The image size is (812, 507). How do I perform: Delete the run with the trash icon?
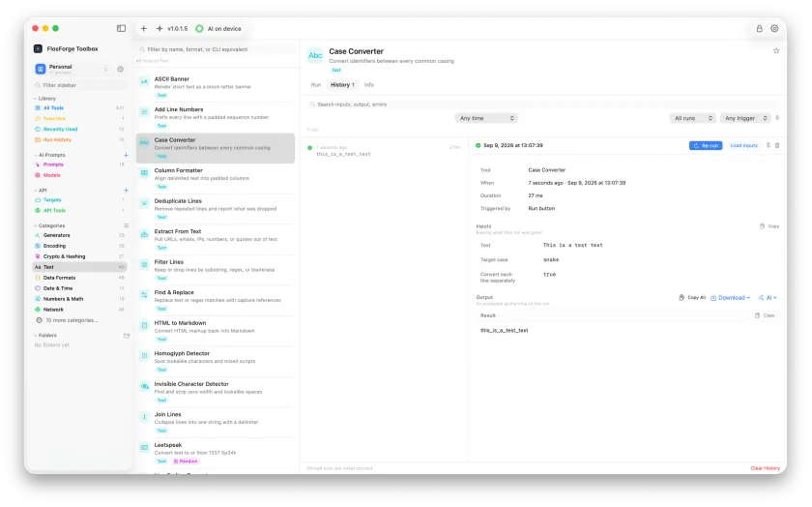[777, 146]
